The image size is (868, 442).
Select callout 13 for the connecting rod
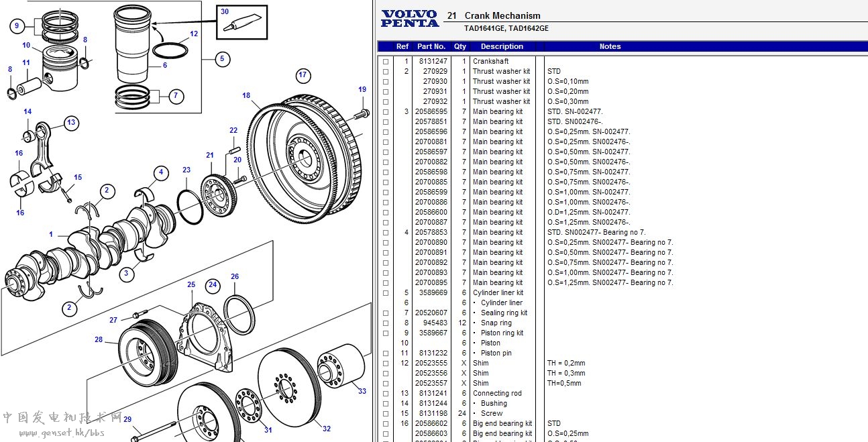[71, 123]
